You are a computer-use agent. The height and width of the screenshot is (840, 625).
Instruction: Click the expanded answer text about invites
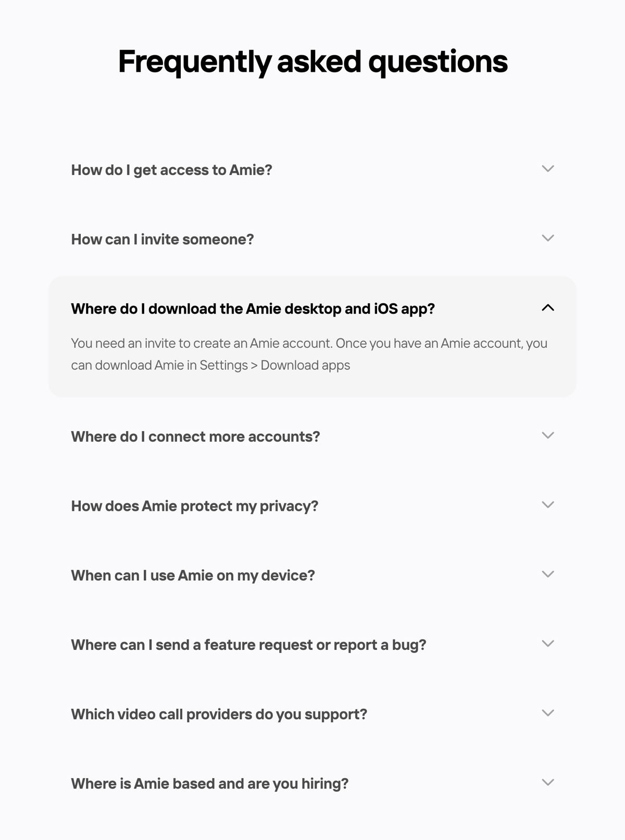pyautogui.click(x=309, y=354)
